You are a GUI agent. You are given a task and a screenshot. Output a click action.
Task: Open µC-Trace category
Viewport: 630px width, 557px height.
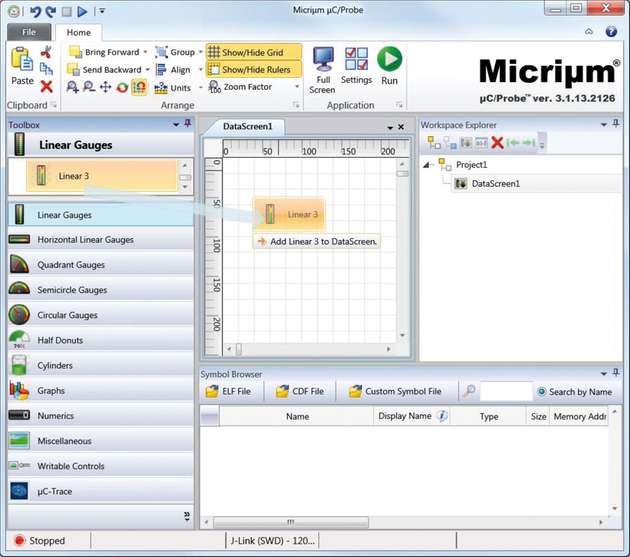100,491
